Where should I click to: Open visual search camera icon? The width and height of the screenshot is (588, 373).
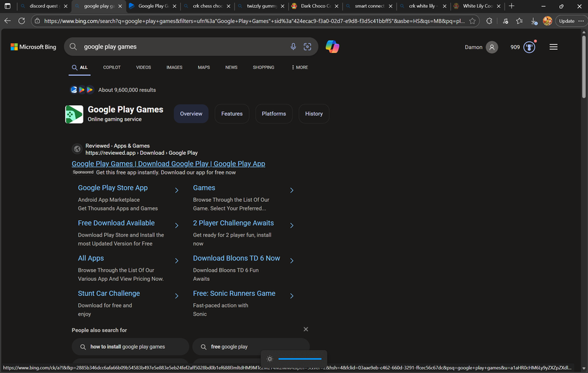click(x=308, y=46)
